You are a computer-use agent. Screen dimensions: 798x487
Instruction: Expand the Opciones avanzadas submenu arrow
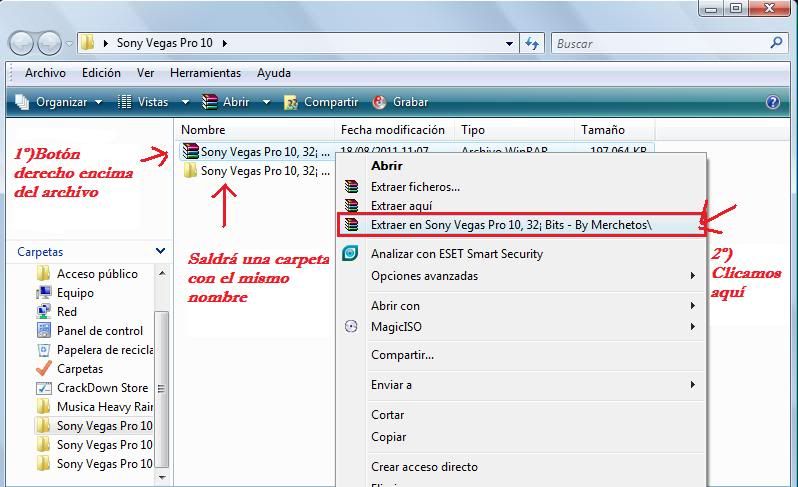coord(693,276)
